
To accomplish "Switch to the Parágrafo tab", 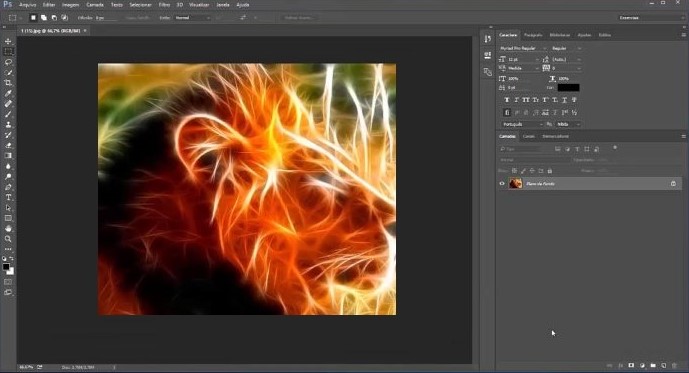I will tap(533, 35).
